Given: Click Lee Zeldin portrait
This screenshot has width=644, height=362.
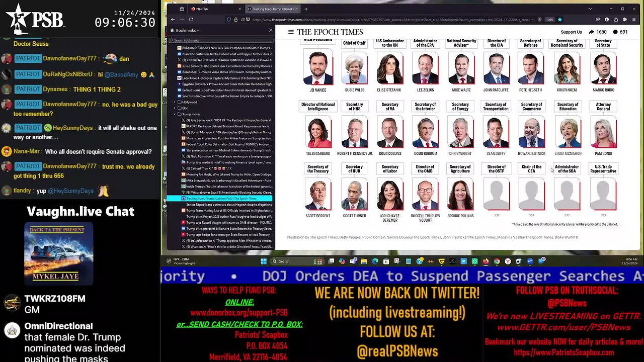Looking at the screenshot, I should pyautogui.click(x=425, y=67).
